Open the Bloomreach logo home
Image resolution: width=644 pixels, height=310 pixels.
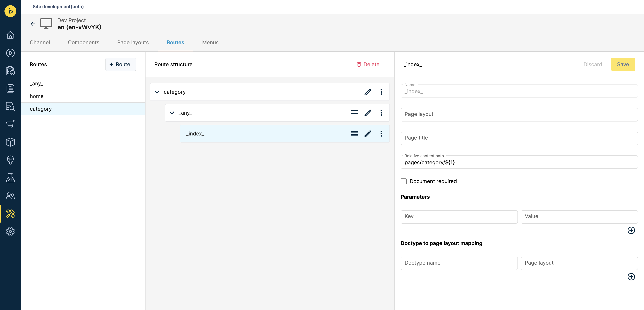10,11
